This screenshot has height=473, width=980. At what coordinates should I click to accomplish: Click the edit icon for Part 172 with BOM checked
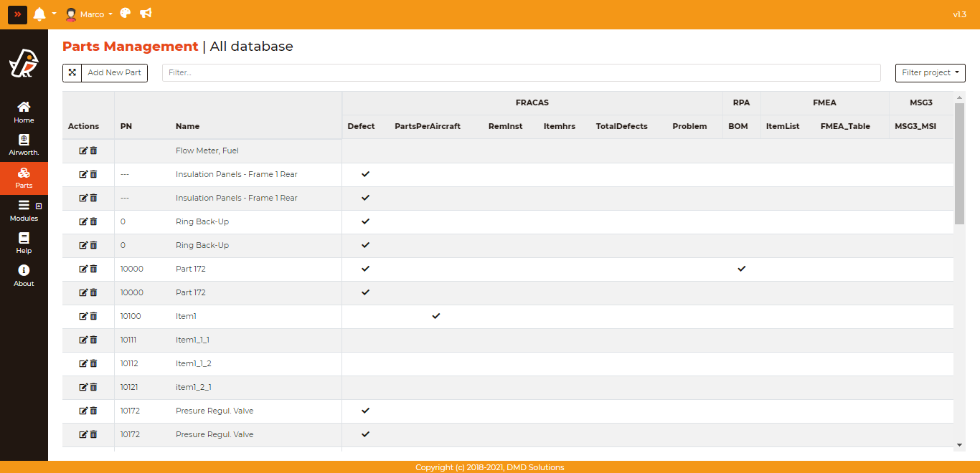click(83, 269)
